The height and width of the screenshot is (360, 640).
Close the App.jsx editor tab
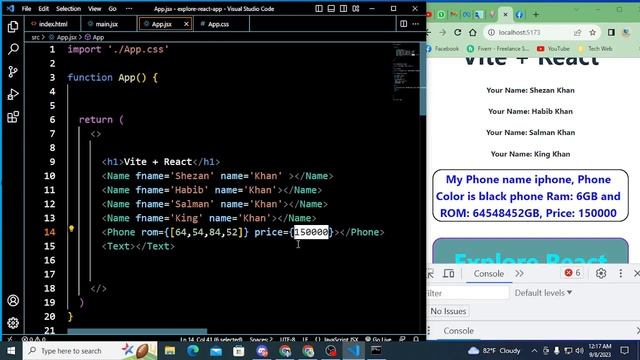point(186,24)
